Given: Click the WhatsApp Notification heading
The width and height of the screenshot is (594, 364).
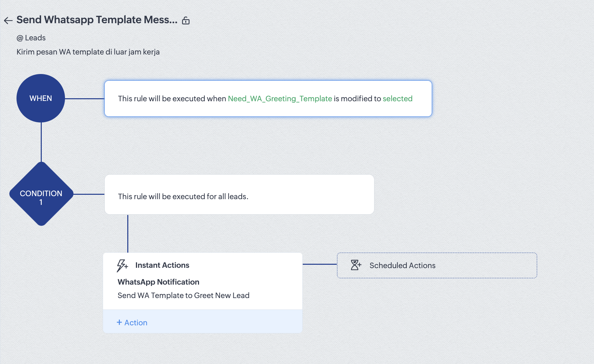Looking at the screenshot, I should pyautogui.click(x=158, y=282).
